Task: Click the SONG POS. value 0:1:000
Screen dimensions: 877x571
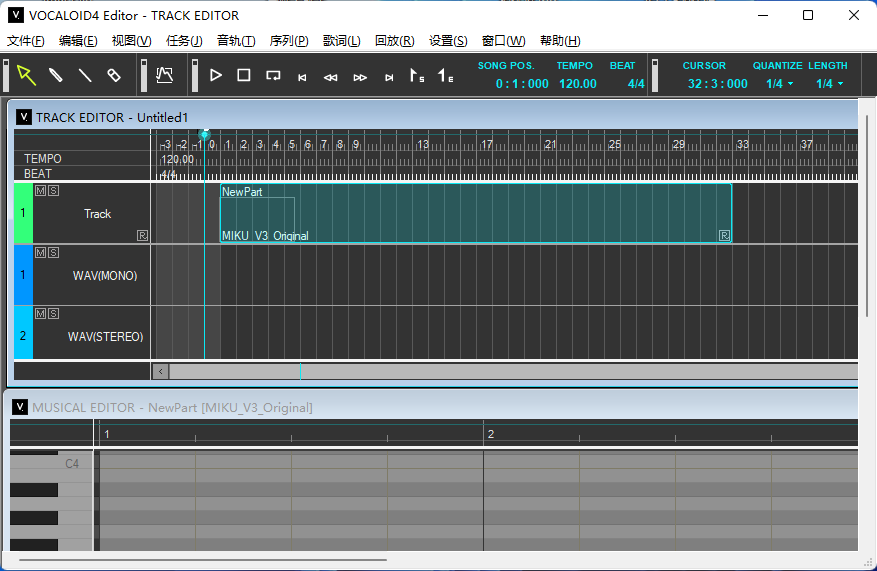Action: (522, 84)
